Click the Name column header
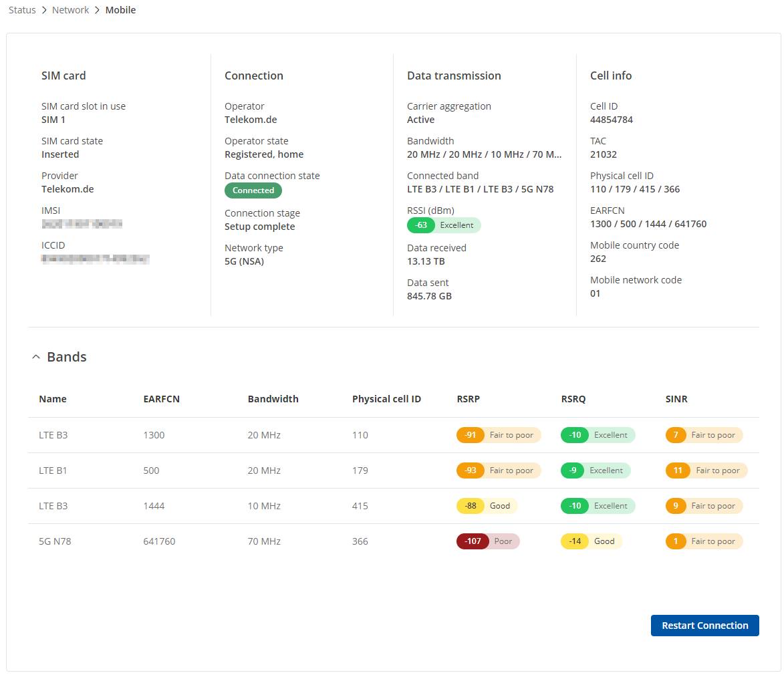This screenshot has height=675, width=784. [x=53, y=399]
